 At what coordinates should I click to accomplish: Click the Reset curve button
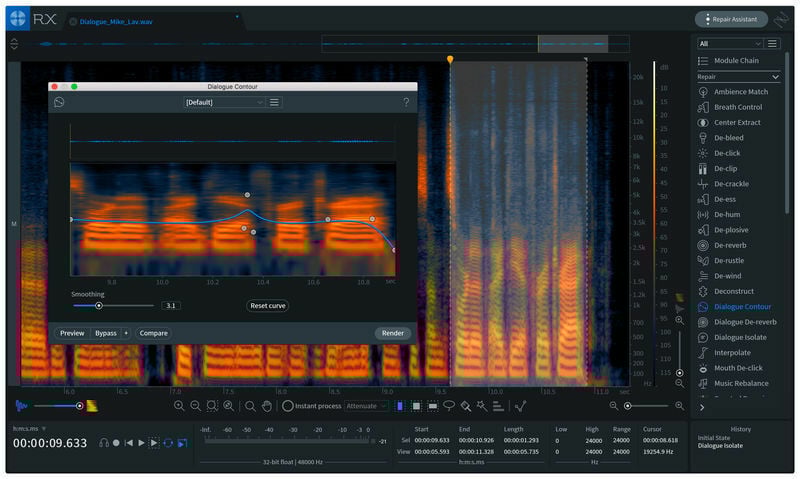[x=267, y=306]
